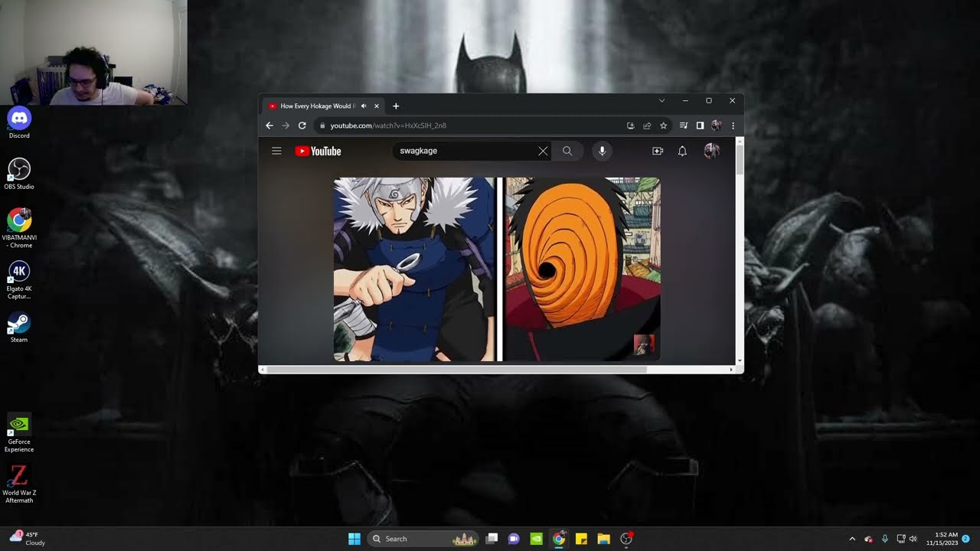
Task: Go forward in Chrome history
Action: (286, 126)
